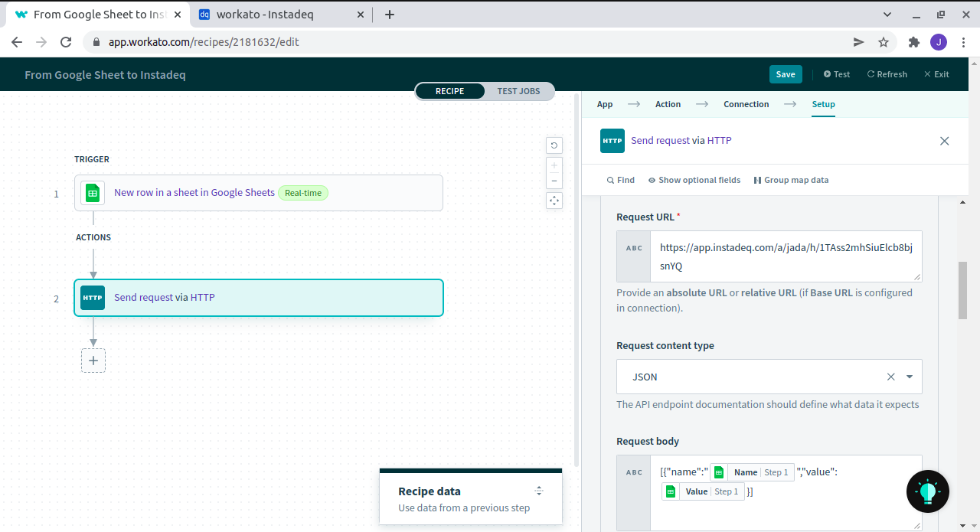Click recipe title From Google Sheet to Instadeq
The image size is (980, 532).
(105, 75)
